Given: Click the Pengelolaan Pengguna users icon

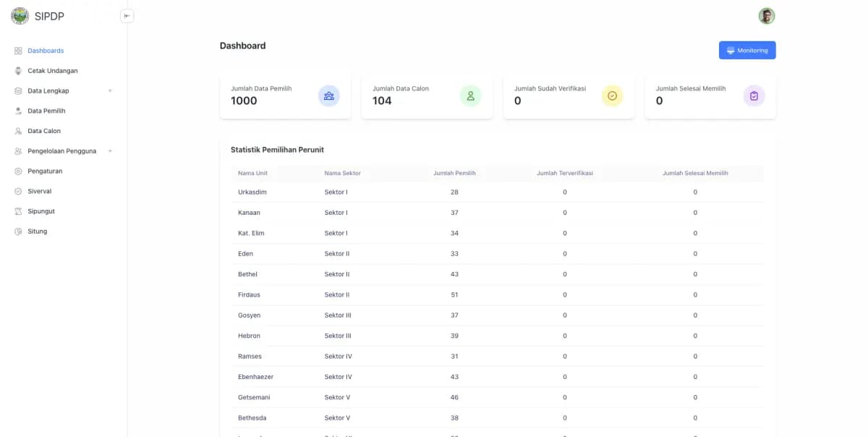Looking at the screenshot, I should point(19,151).
